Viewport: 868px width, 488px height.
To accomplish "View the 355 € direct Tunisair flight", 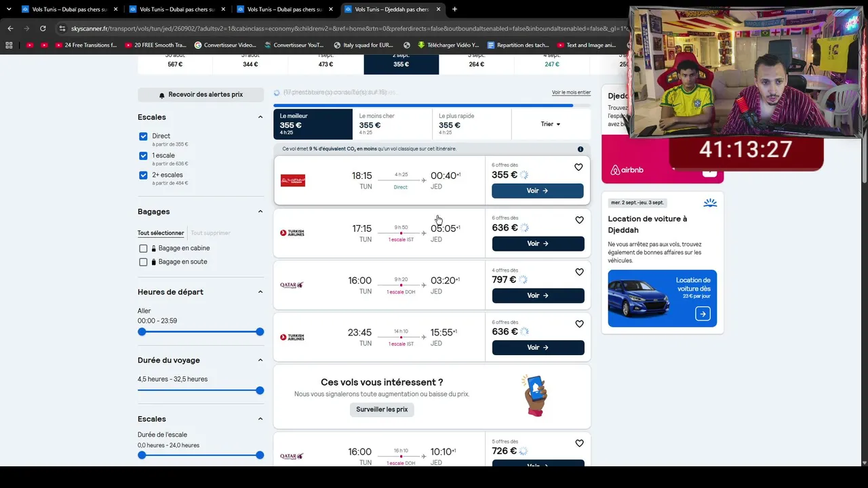I will (x=538, y=191).
